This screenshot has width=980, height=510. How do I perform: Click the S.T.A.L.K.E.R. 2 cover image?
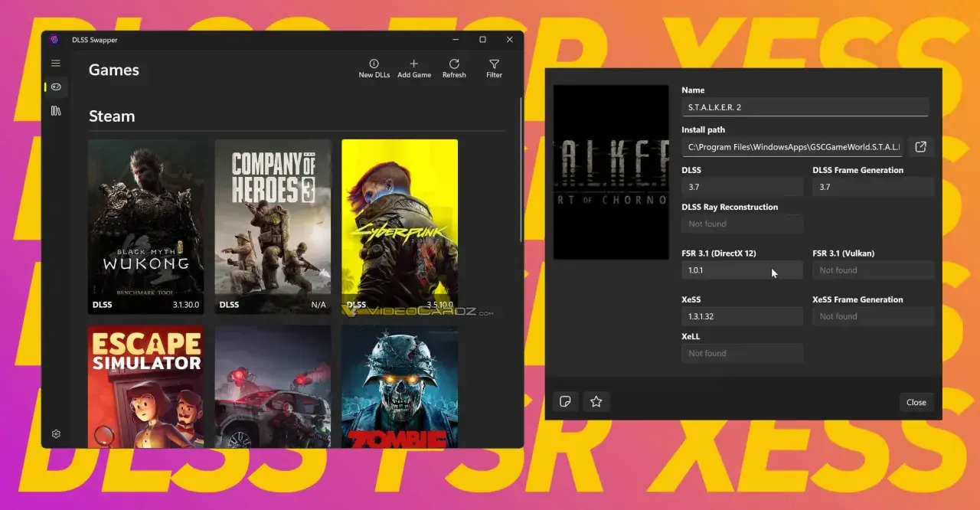(x=611, y=172)
